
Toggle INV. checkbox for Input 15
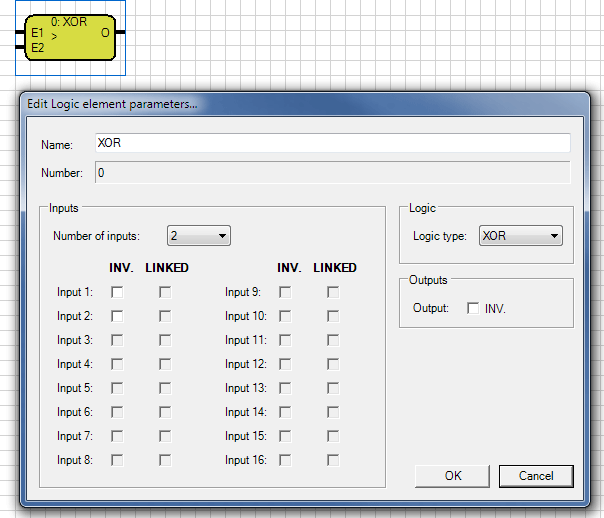[x=285, y=436]
